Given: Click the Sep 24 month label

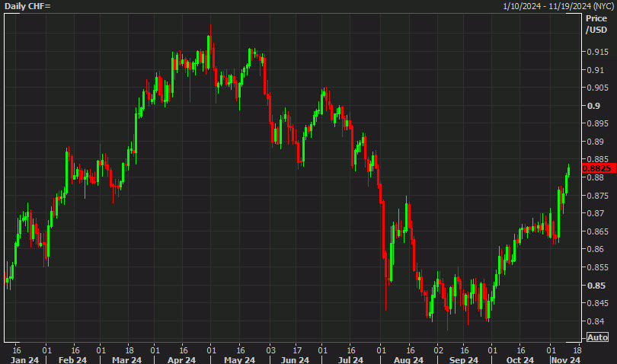Looking at the screenshot, I should 464,359.
